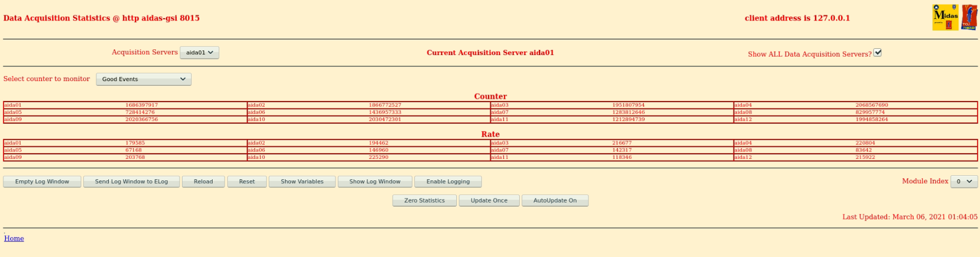Viewport: 980px width, 257px height.
Task: Open the Acquisition Servers aida01 dropdown
Action: (x=200, y=53)
